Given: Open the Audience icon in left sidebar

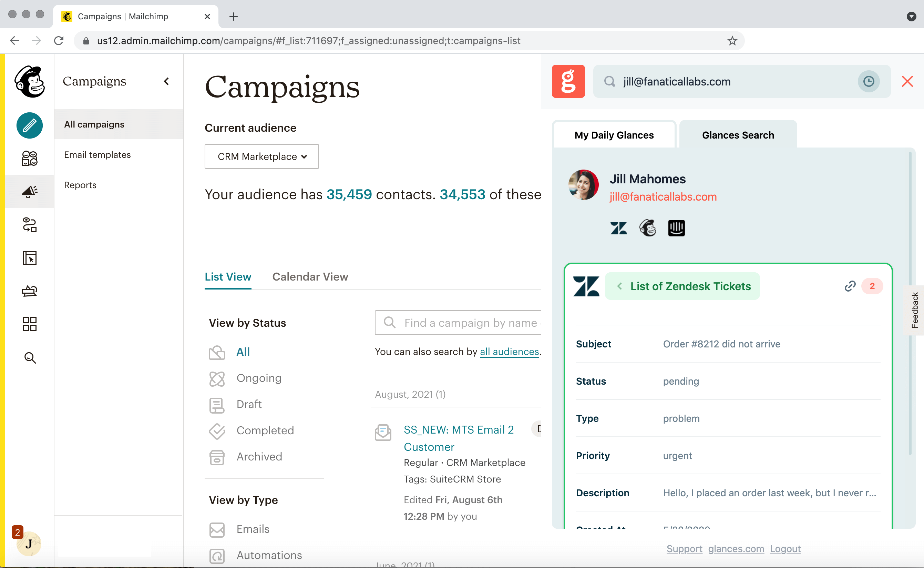Looking at the screenshot, I should pyautogui.click(x=29, y=159).
